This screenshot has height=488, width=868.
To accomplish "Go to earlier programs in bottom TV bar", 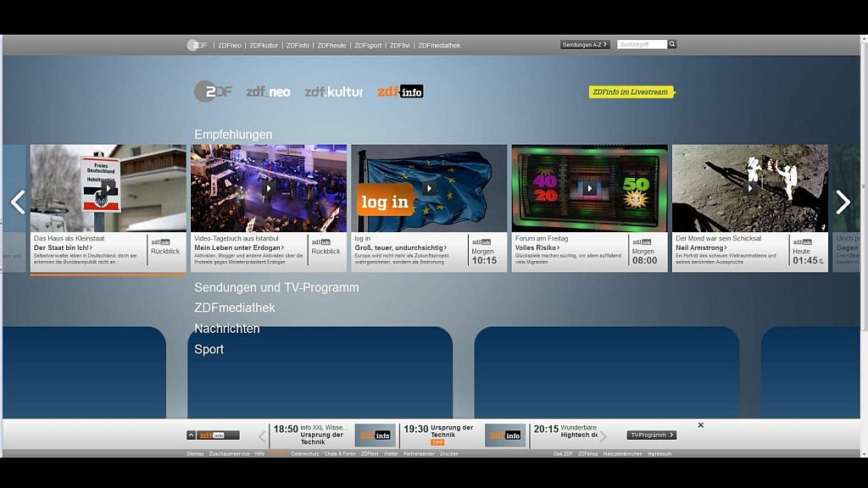I will 263,436.
